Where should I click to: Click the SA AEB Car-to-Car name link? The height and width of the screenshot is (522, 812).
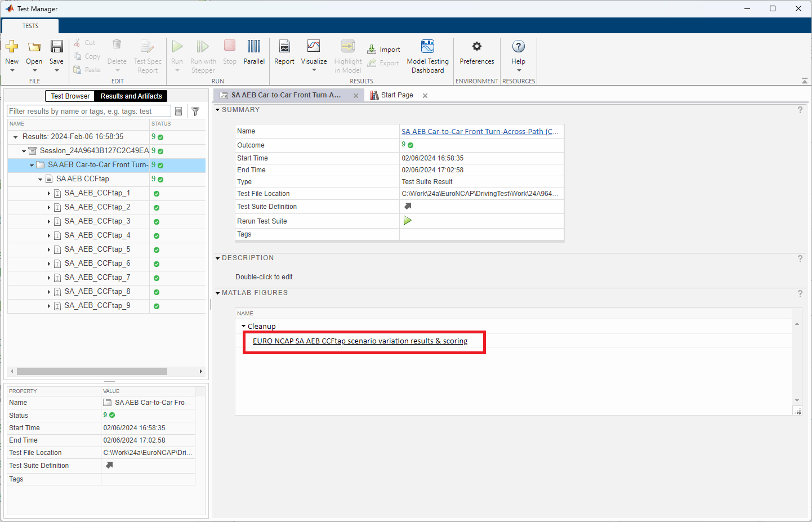tap(479, 131)
